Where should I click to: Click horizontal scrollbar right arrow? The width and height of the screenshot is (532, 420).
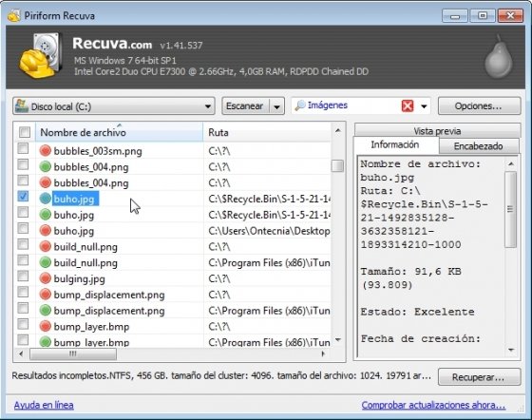point(323,353)
